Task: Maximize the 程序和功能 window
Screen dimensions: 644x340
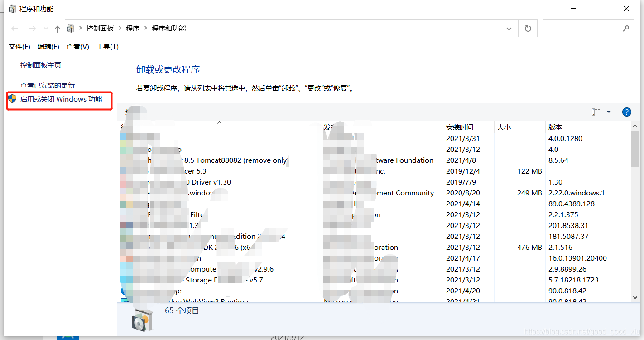Action: coord(600,9)
